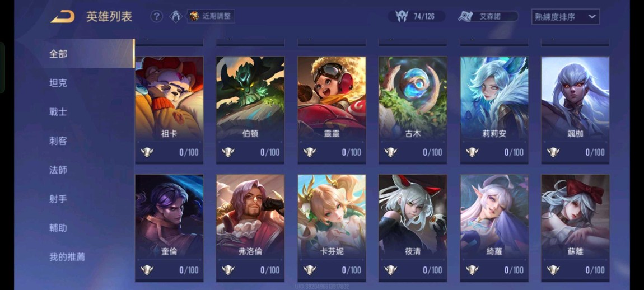Viewport: 644px width, 290px height.
Task: Expand the 熟練度排序 sort dropdown
Action: click(x=565, y=17)
